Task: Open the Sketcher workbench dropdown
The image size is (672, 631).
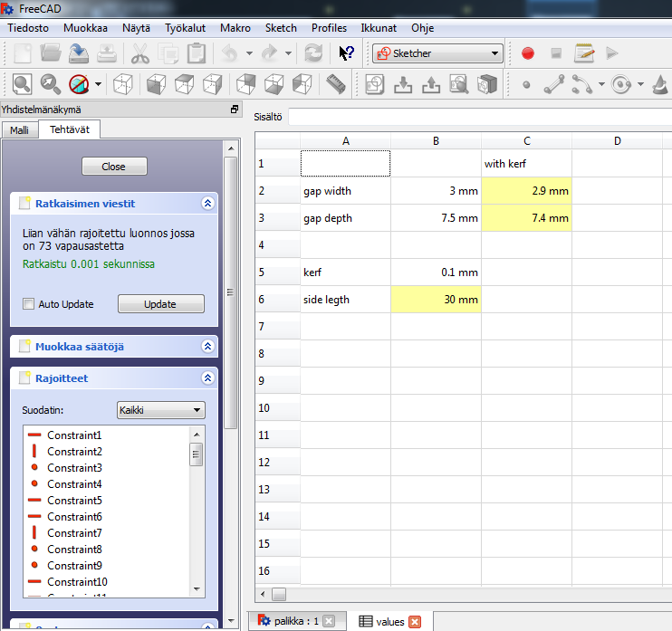Action: click(x=437, y=53)
